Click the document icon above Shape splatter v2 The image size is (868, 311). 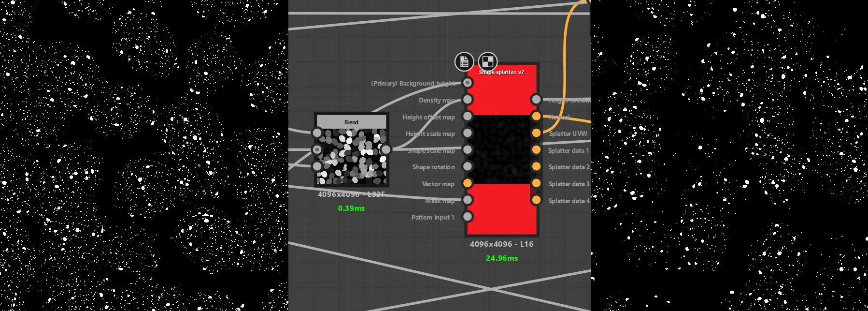pyautogui.click(x=464, y=61)
